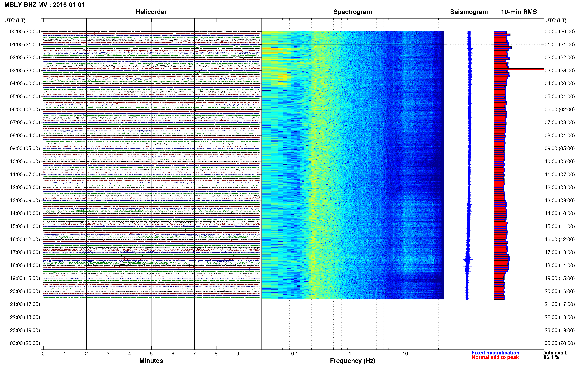The width and height of the screenshot is (588, 368).
Task: Click the "7" tick on the Minutes axis
Action: (x=195, y=354)
